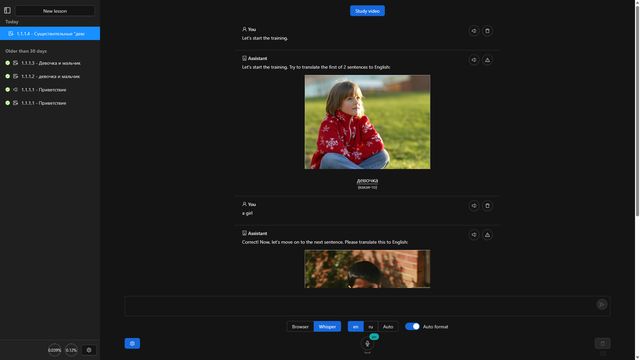This screenshot has height=360, width=640.
Task: Click the 0.12% usage indicator
Action: tap(71, 350)
